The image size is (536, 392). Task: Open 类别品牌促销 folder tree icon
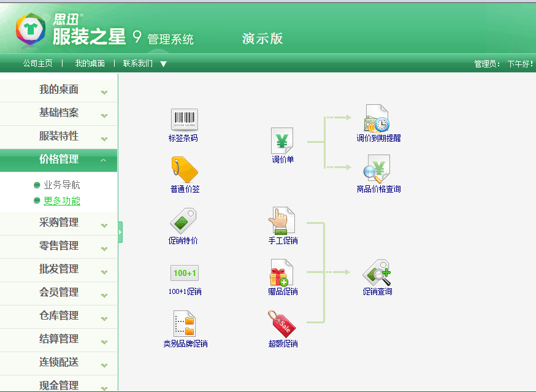(x=185, y=323)
